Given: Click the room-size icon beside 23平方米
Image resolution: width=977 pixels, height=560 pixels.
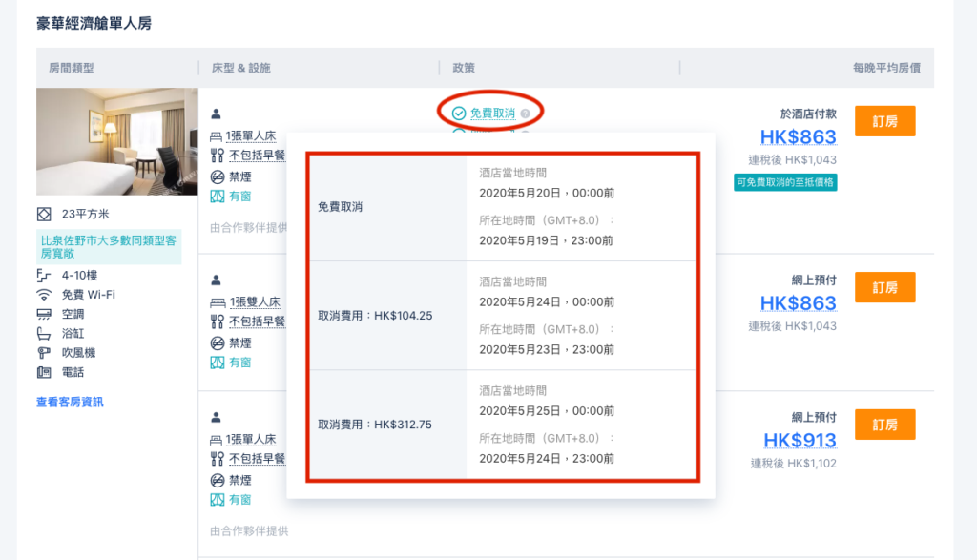Looking at the screenshot, I should pos(44,215).
